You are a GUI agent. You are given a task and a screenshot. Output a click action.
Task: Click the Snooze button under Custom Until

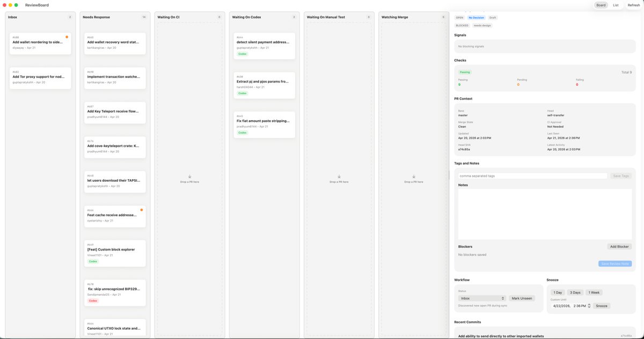coord(602,305)
